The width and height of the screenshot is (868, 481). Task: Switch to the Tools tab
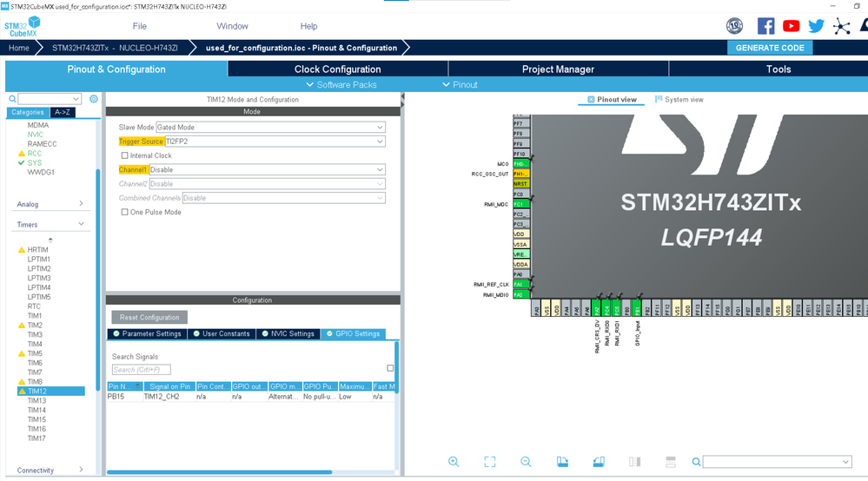[779, 69]
